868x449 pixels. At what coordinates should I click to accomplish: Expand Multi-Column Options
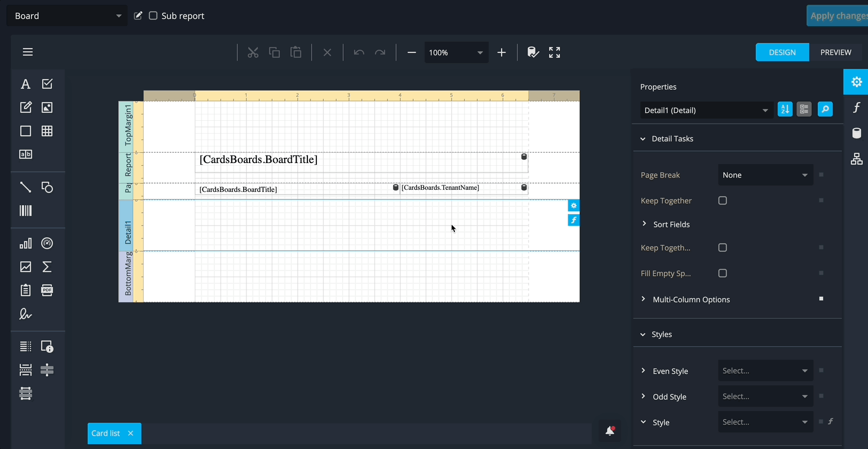click(644, 299)
